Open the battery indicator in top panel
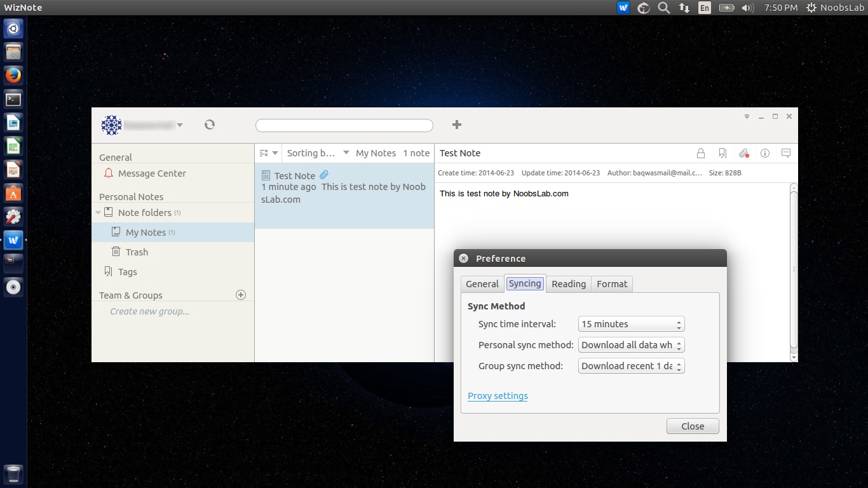This screenshot has width=868, height=488. click(x=726, y=8)
